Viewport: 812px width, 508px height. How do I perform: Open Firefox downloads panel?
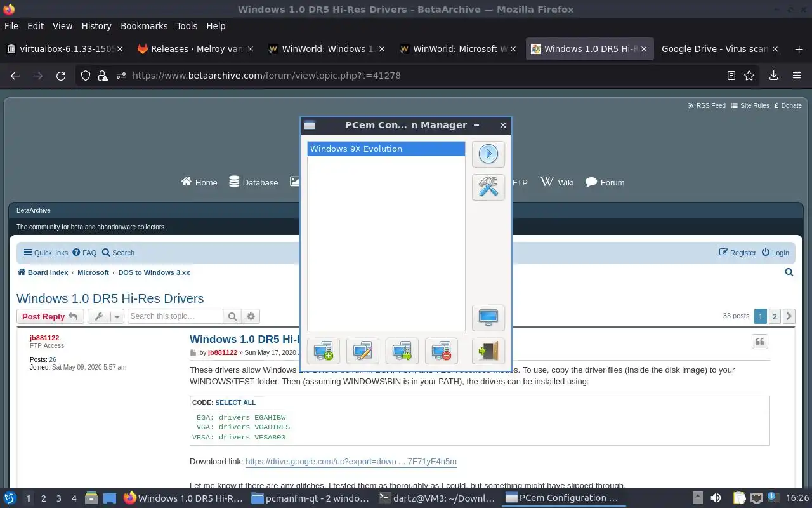coord(773,76)
